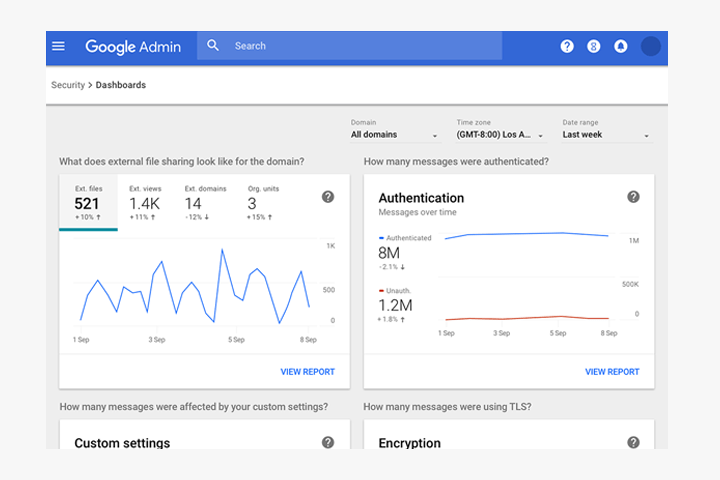View report for external file sharing
The height and width of the screenshot is (480, 720).
click(x=308, y=372)
